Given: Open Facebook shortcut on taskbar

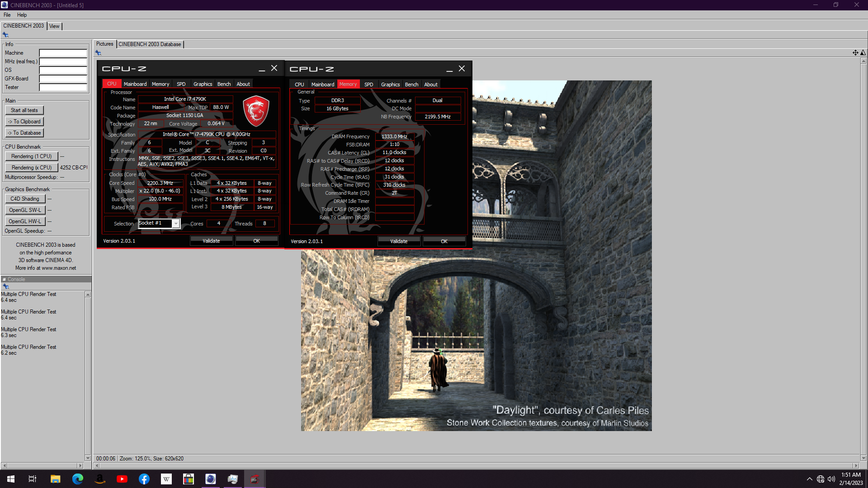Looking at the screenshot, I should point(144,479).
